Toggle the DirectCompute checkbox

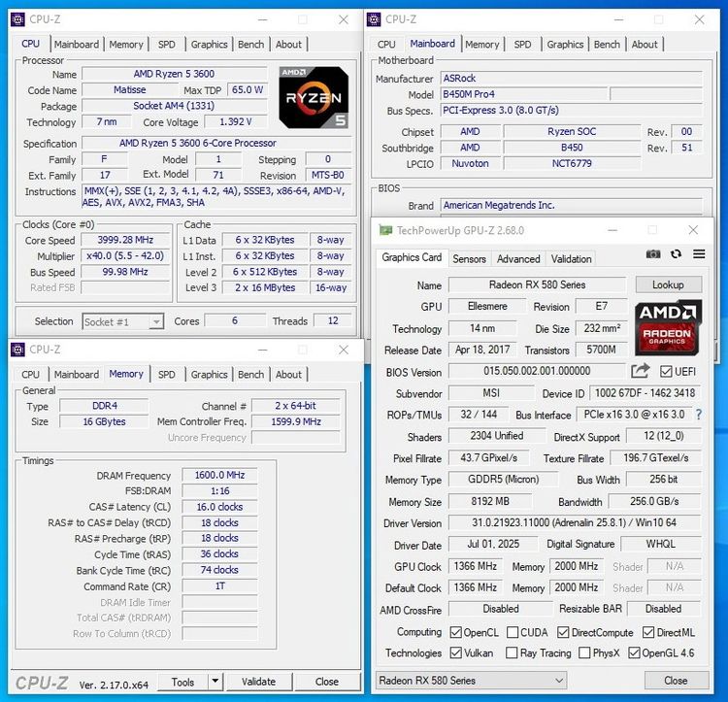coord(563,632)
